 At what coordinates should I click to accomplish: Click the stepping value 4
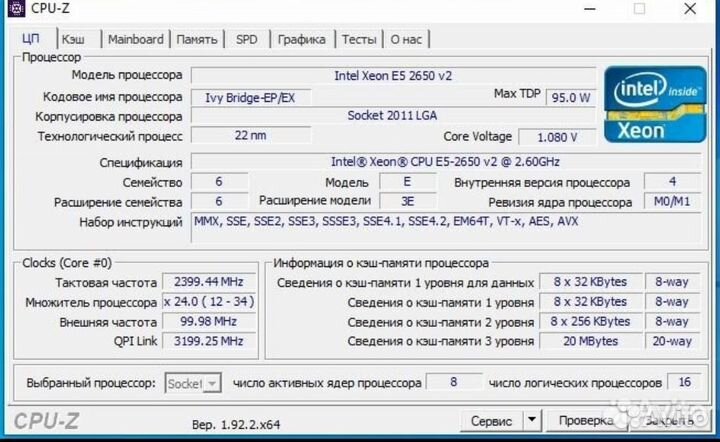click(672, 182)
